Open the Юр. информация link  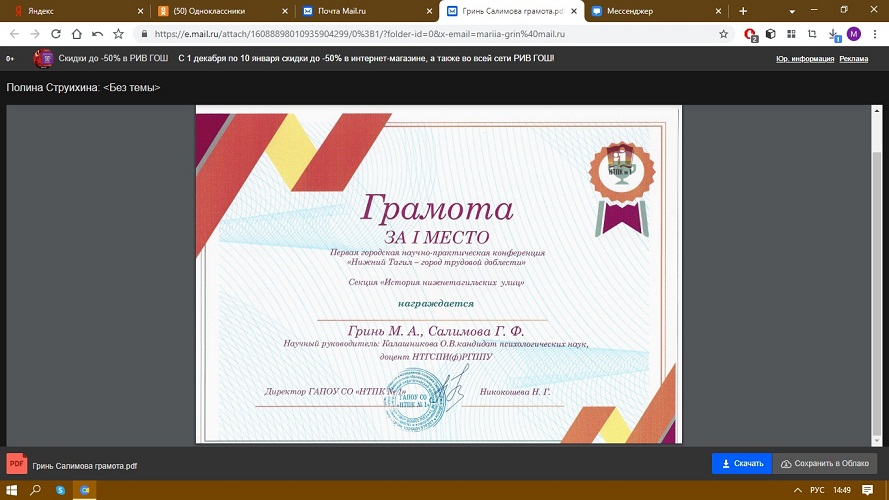pyautogui.click(x=805, y=59)
